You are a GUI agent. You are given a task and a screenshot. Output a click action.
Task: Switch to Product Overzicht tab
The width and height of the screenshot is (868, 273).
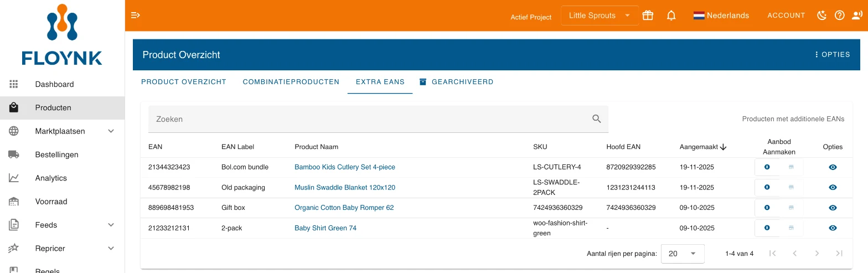coord(184,82)
